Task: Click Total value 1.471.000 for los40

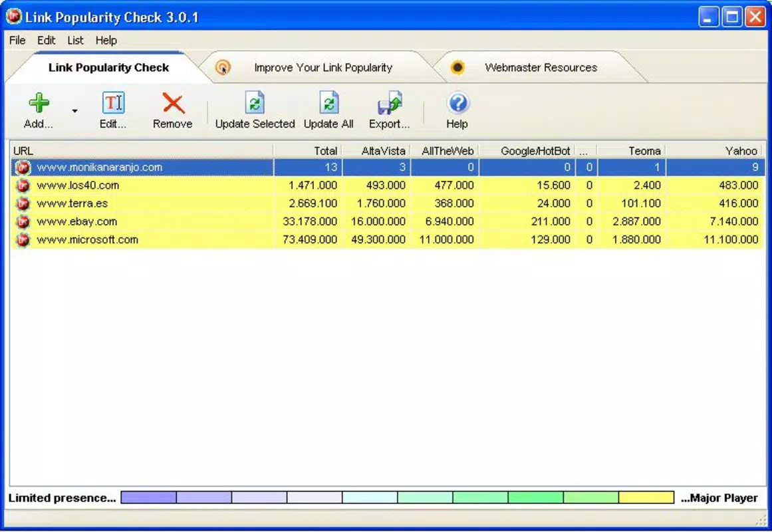Action: (313, 186)
